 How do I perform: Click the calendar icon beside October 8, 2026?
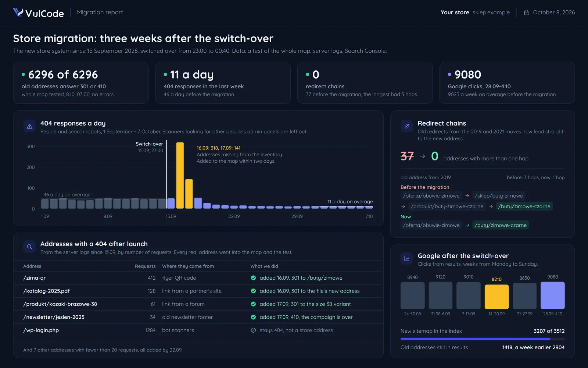point(526,13)
